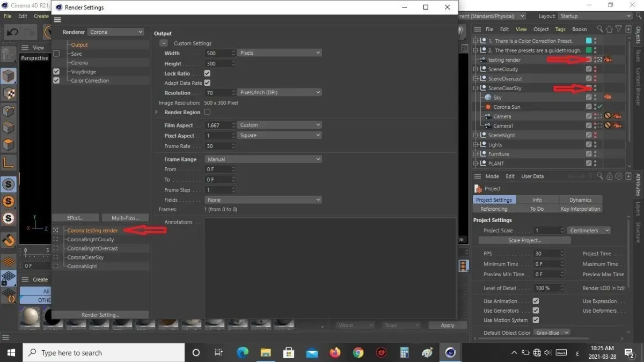The height and width of the screenshot is (362, 644).
Task: Toggle the Use Motion System checkbox
Action: coord(536,320)
